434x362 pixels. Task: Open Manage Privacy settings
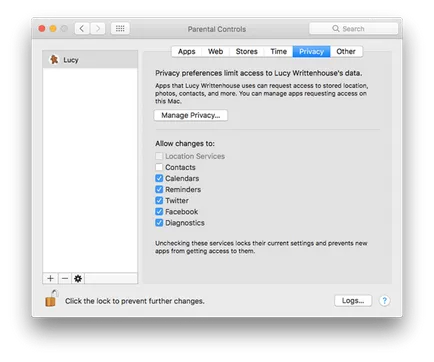coord(191,115)
